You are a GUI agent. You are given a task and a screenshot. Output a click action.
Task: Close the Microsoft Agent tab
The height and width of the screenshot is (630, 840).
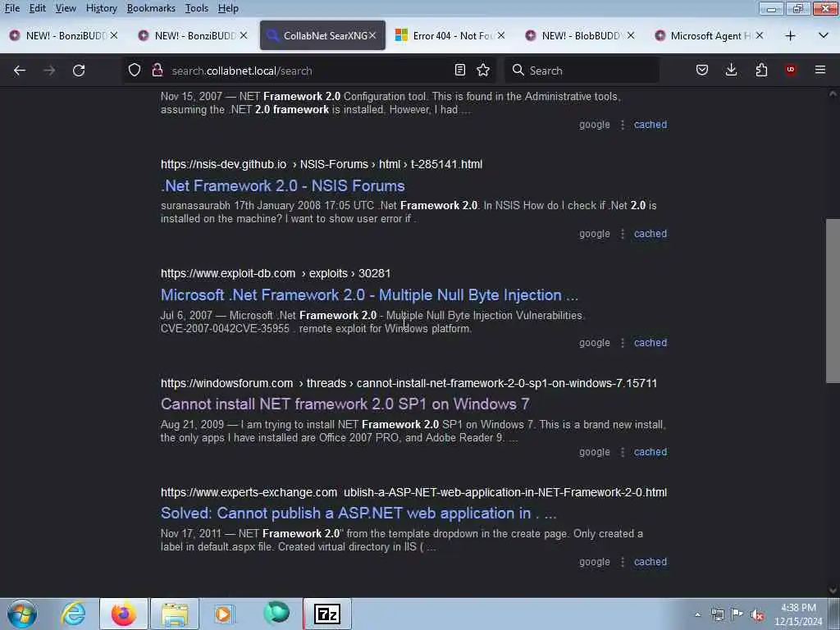(759, 35)
